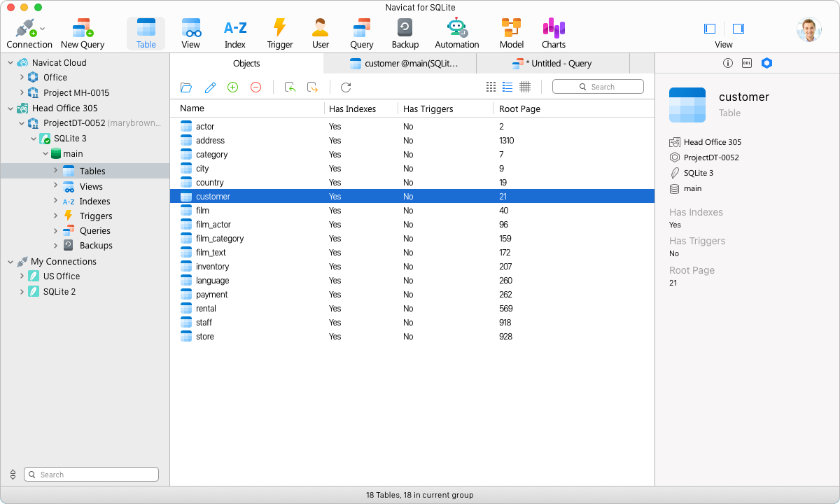Select Tables in the sidebar tree
Image resolution: width=840 pixels, height=504 pixels.
coord(85,171)
